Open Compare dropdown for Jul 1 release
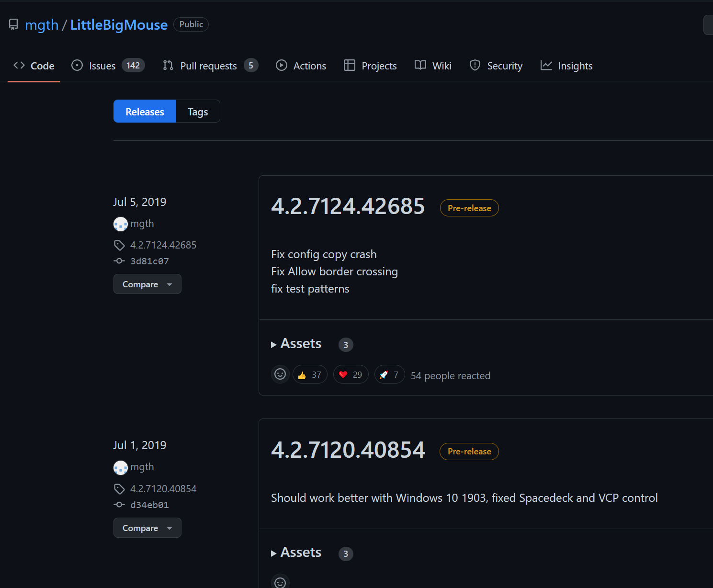 [x=147, y=528]
